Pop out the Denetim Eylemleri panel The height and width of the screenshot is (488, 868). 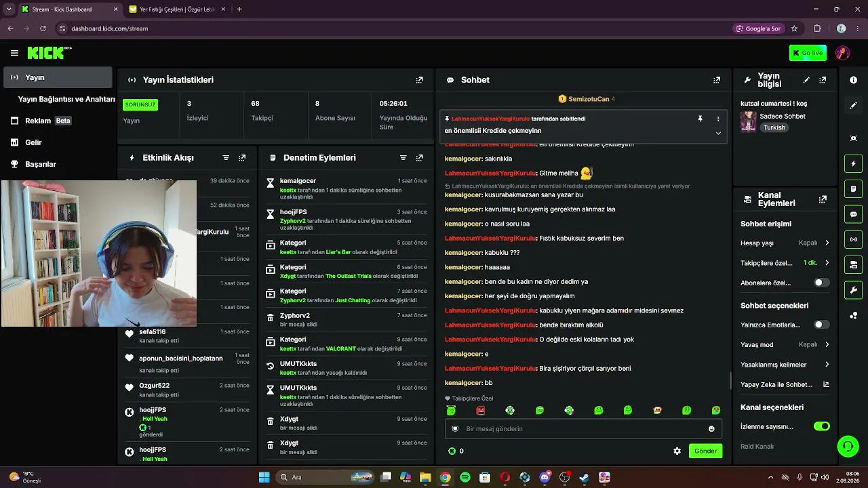point(419,158)
